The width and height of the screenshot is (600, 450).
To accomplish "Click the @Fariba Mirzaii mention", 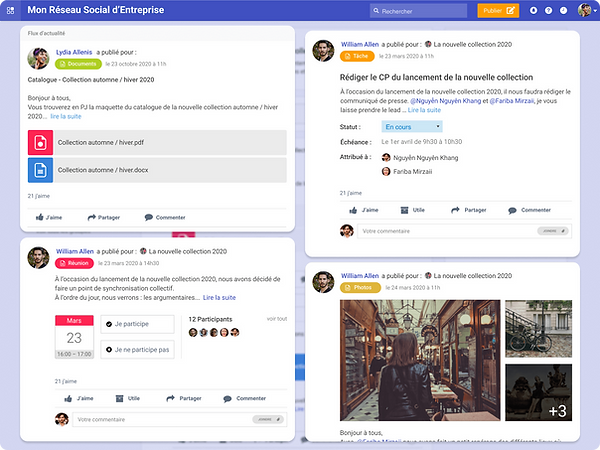I will pos(512,101).
